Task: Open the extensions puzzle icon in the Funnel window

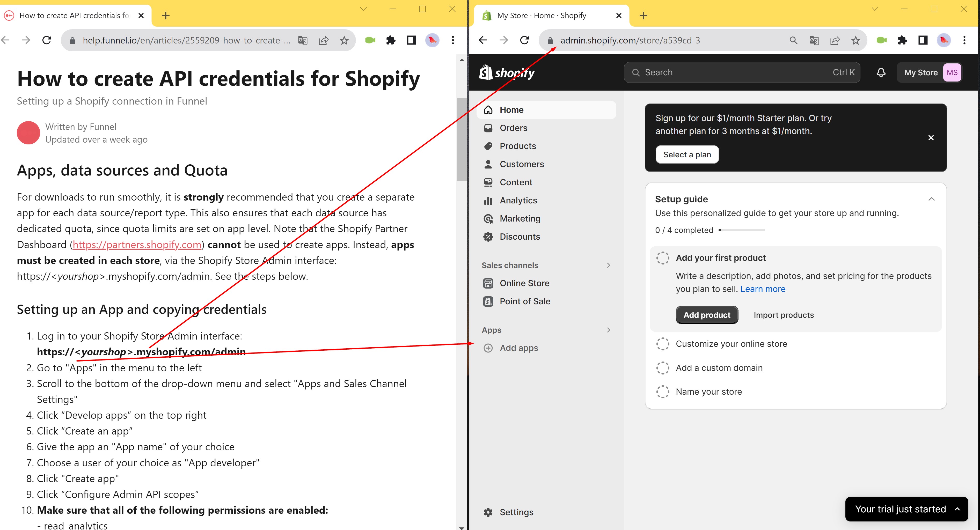Action: tap(390, 40)
